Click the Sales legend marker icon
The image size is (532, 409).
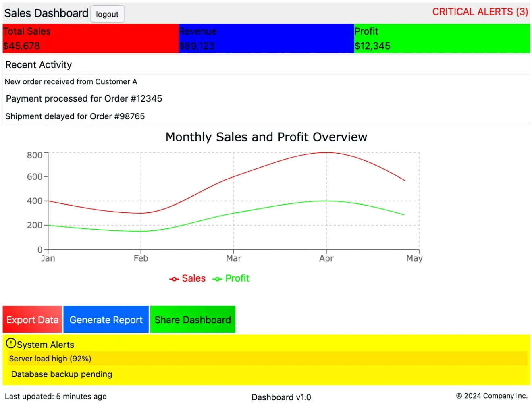coord(174,278)
